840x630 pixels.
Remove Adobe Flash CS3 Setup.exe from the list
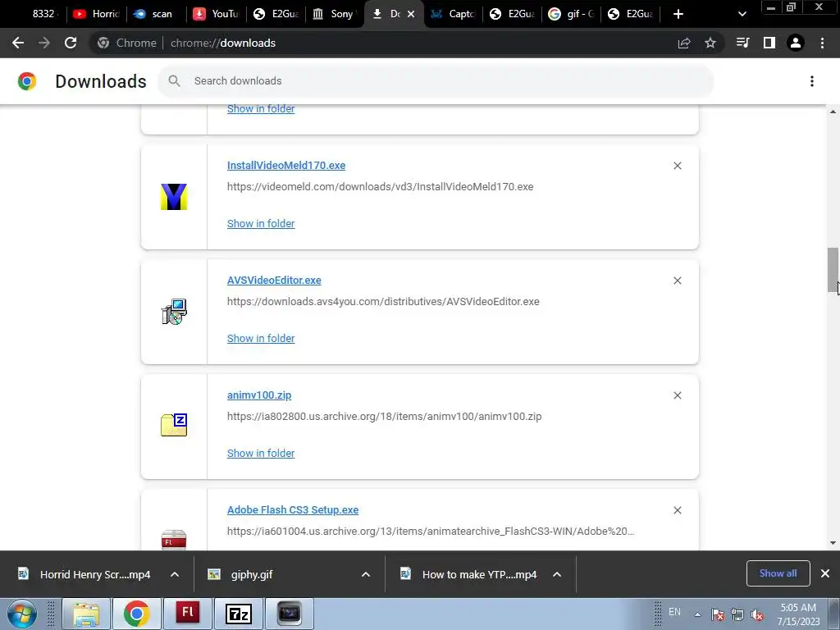click(678, 510)
